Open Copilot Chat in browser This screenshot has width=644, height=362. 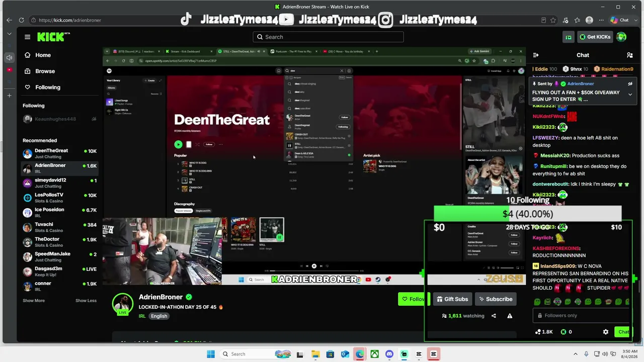pos(619,20)
